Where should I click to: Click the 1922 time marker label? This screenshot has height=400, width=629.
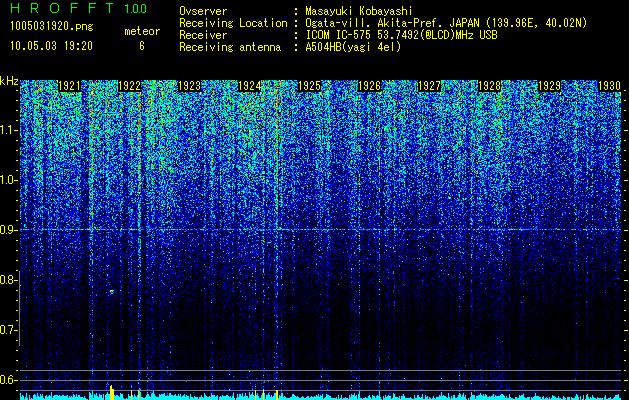tap(130, 86)
